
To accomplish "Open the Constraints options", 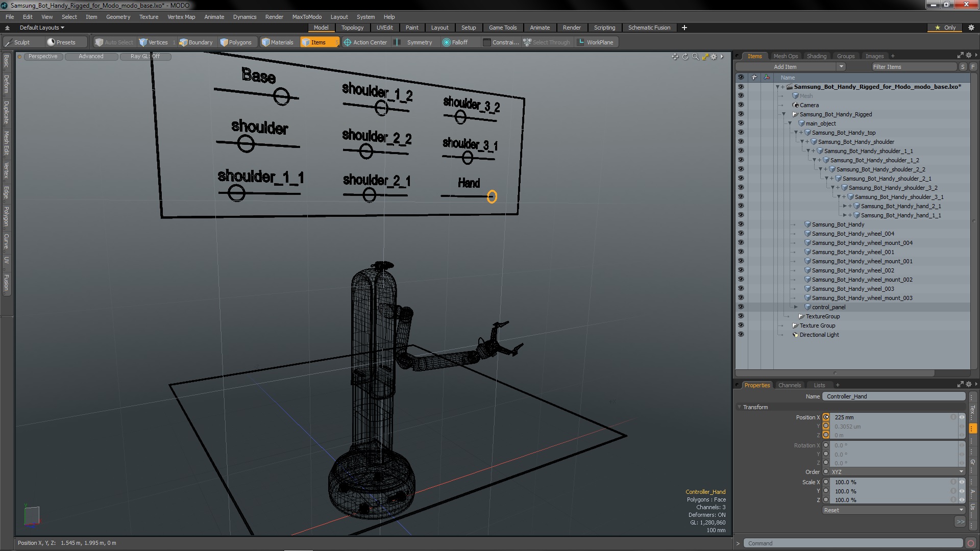I will point(501,42).
